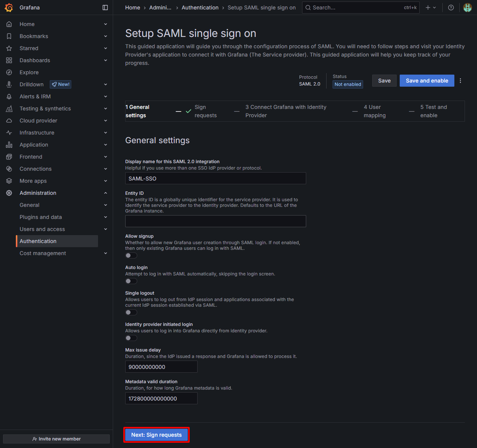This screenshot has width=477, height=448.
Task: Select Authentication in the sidebar
Action: (x=38, y=241)
